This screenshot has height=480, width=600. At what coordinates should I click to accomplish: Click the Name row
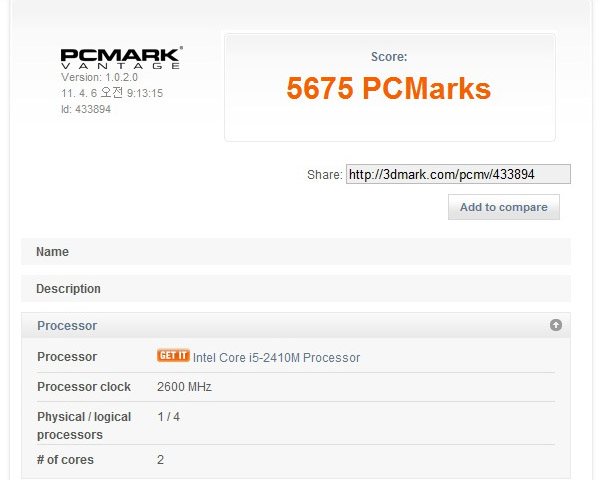click(x=296, y=251)
